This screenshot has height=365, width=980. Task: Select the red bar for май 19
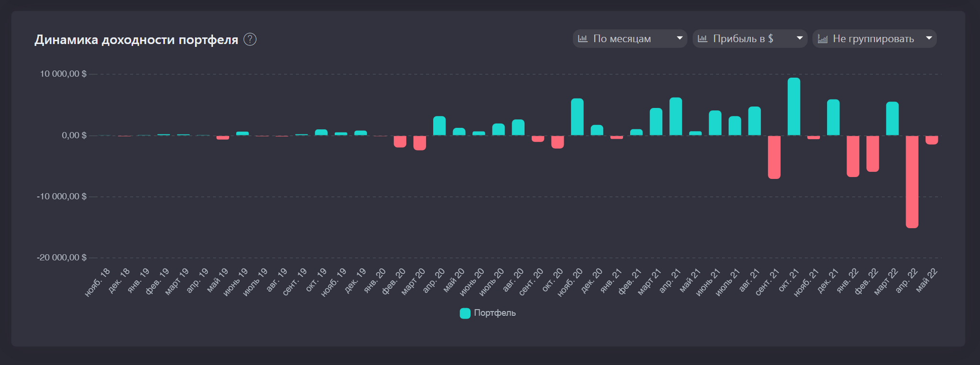tap(223, 137)
